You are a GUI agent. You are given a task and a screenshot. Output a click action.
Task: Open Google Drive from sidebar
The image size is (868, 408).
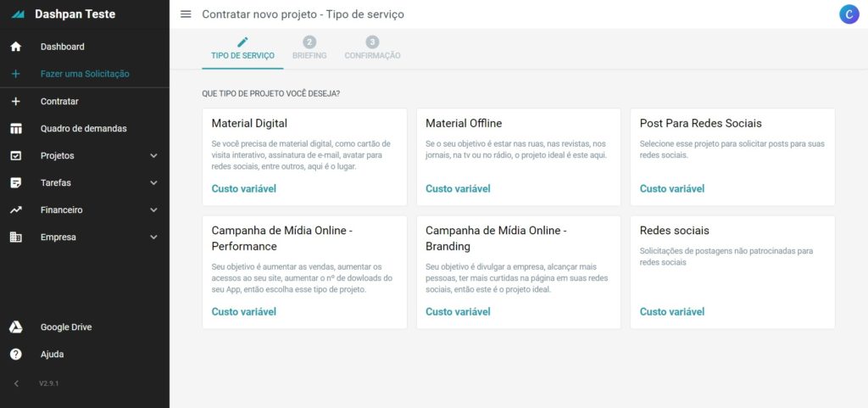(x=85, y=327)
